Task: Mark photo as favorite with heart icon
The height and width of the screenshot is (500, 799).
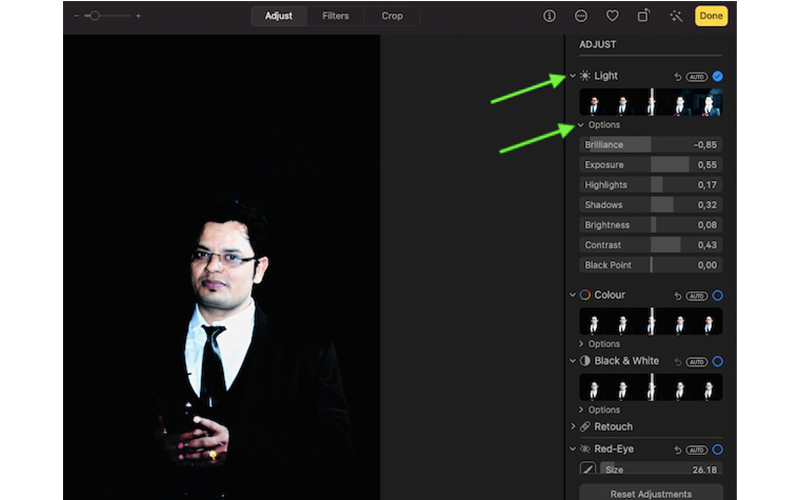Action: click(612, 16)
